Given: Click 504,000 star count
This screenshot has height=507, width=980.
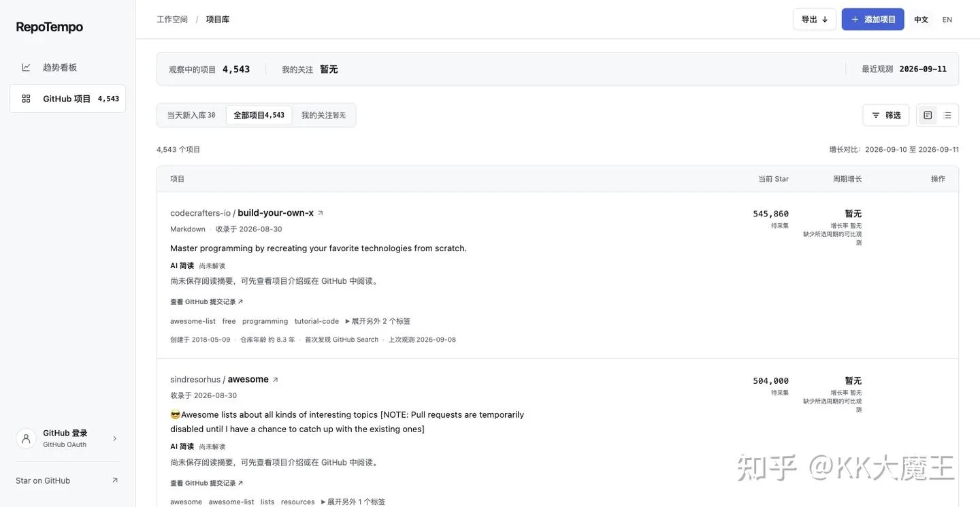Looking at the screenshot, I should 771,381.
